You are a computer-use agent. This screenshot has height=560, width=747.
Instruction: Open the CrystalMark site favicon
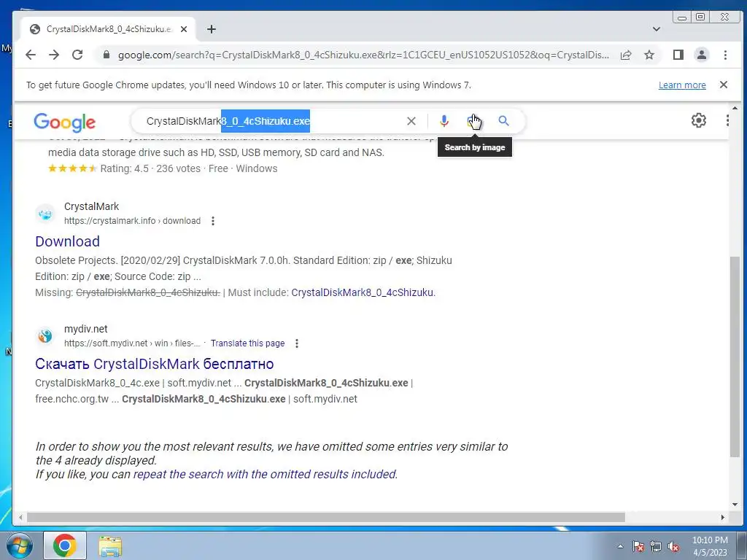[x=45, y=214]
